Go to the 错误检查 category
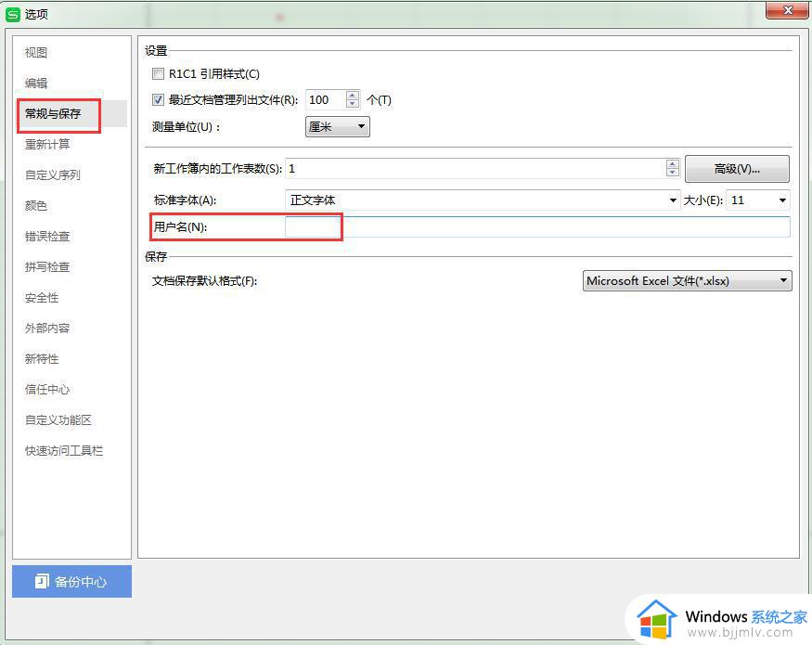 click(x=47, y=237)
